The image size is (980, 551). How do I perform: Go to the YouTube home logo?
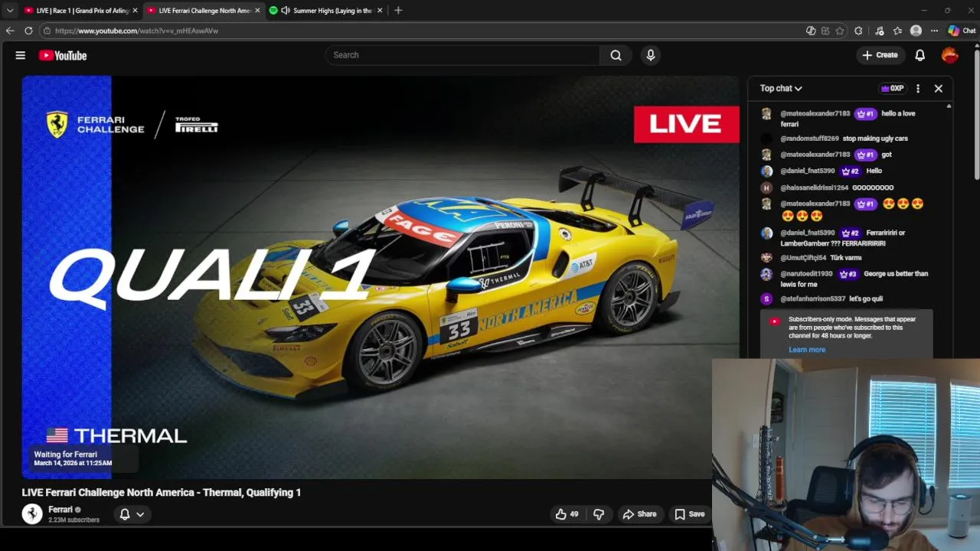click(x=63, y=55)
